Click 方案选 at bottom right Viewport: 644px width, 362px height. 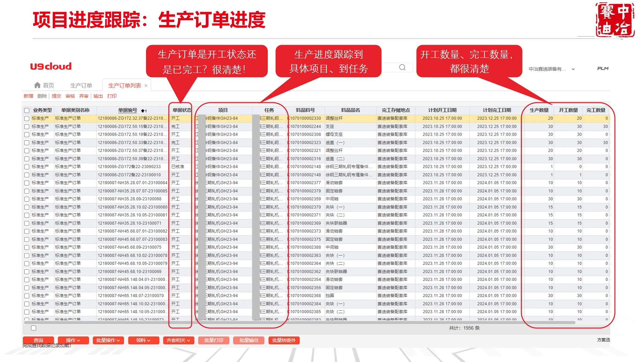click(x=603, y=340)
